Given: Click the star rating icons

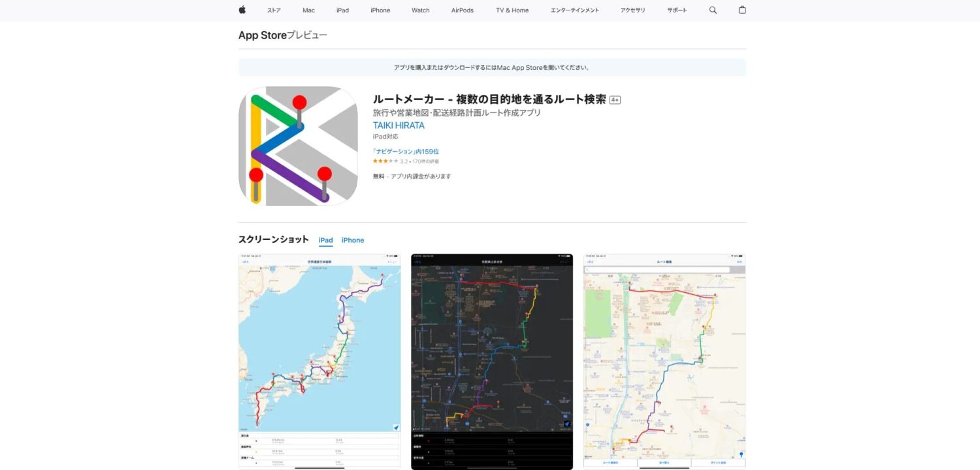Looking at the screenshot, I should click(x=385, y=161).
